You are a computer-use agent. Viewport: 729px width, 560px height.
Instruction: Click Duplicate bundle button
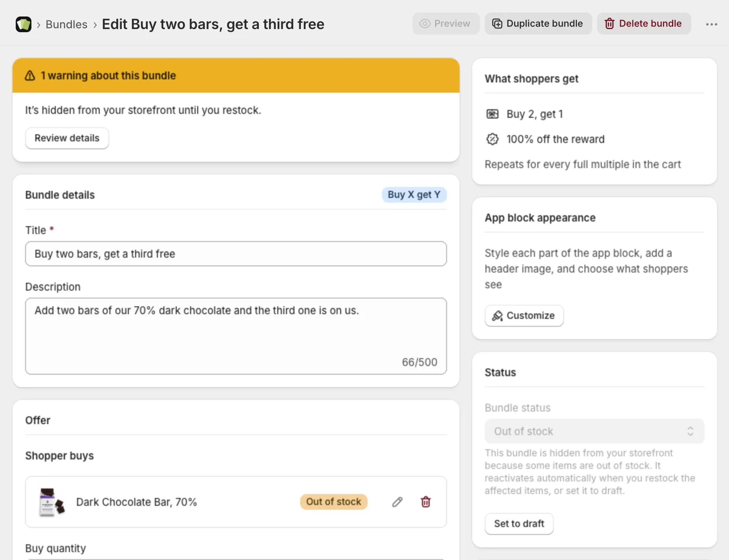coord(538,24)
